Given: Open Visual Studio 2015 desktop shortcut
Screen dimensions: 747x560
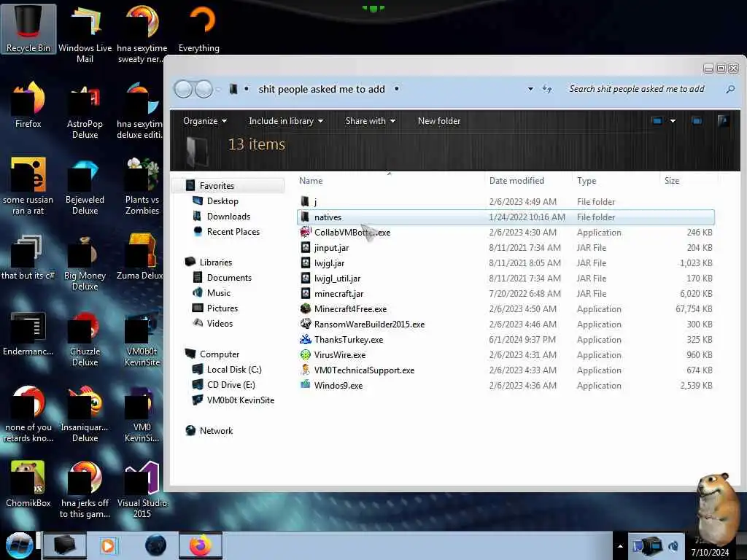Looking at the screenshot, I should pyautogui.click(x=142, y=489).
